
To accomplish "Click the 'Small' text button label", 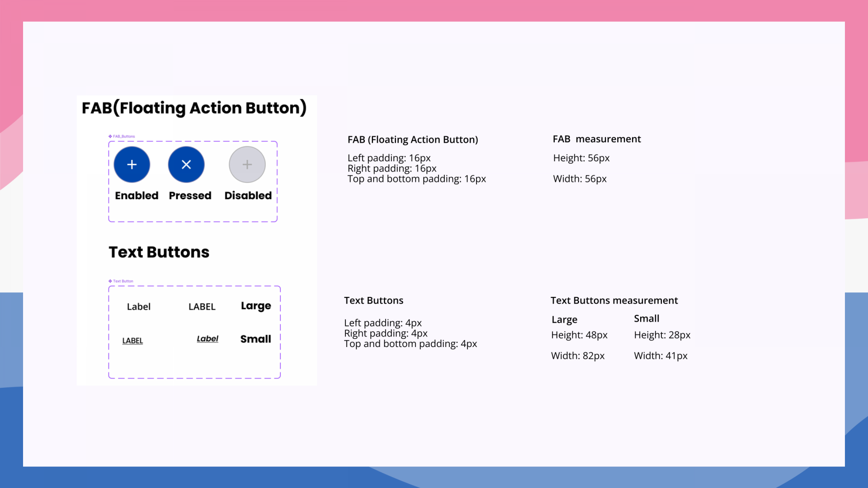I will (x=255, y=339).
